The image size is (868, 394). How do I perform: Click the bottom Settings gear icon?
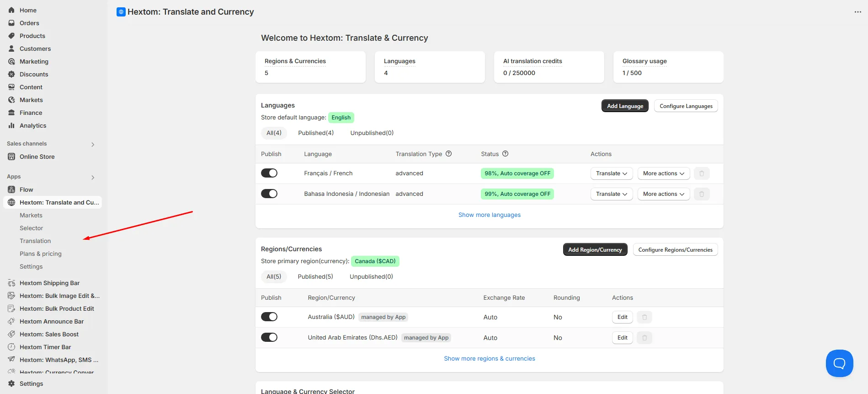pyautogui.click(x=11, y=383)
